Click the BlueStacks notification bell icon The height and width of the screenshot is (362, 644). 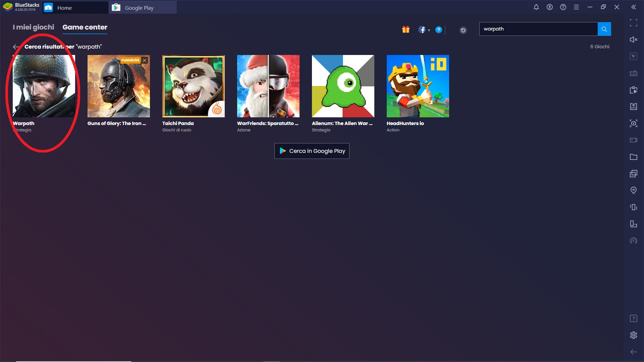(x=537, y=7)
